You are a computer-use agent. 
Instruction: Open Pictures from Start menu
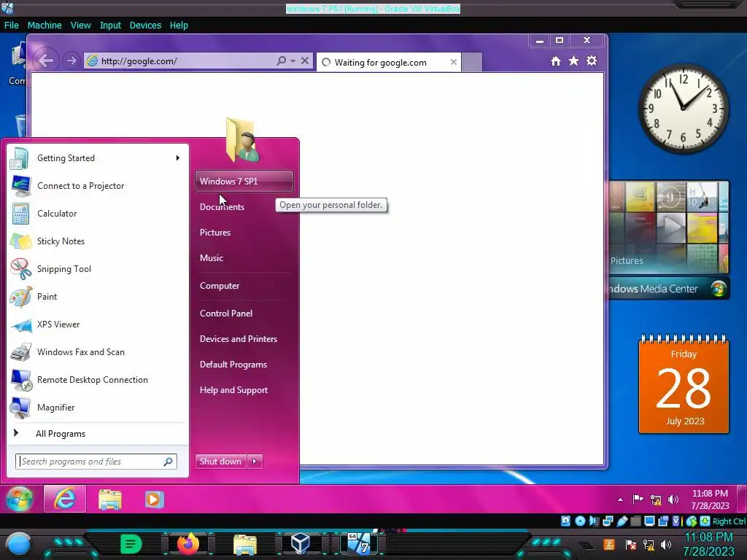[215, 233]
